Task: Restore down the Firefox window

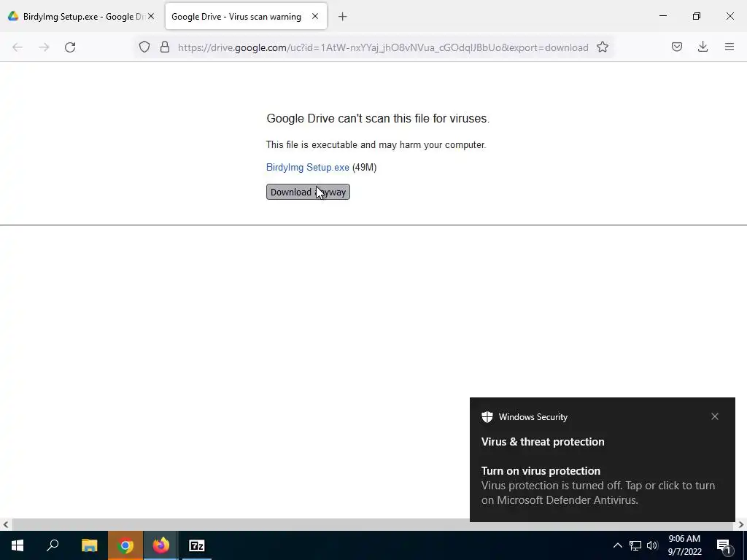Action: 697,16
